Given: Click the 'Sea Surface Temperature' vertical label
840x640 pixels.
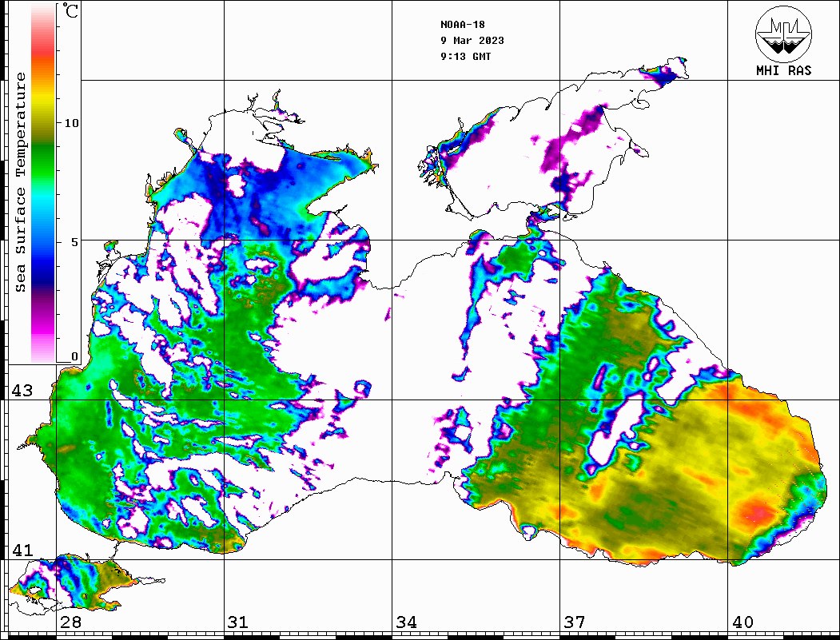Looking at the screenshot, I should (x=20, y=182).
